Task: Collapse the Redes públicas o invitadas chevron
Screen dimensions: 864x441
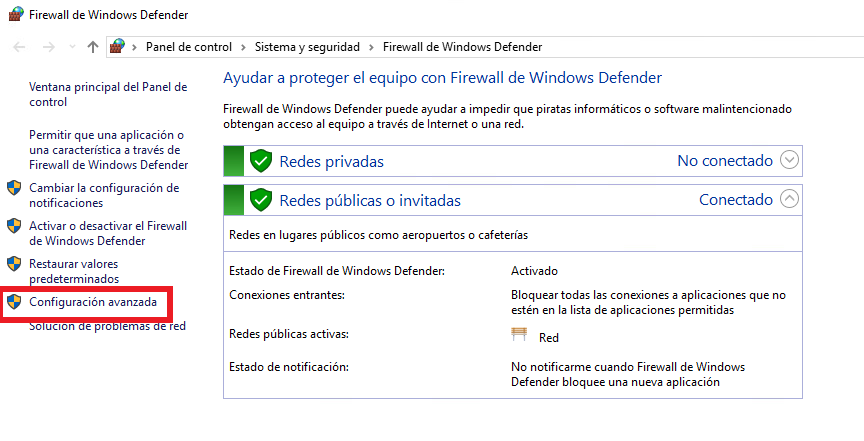Action: click(x=790, y=199)
